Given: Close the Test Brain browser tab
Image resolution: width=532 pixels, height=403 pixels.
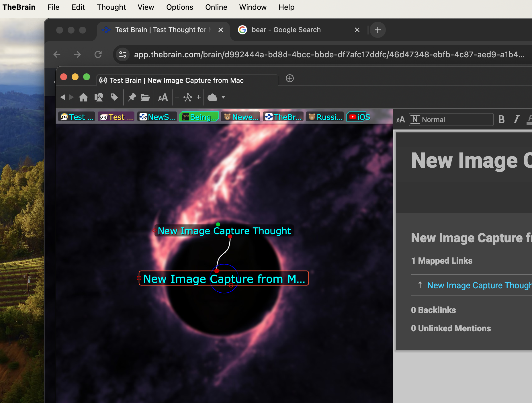Looking at the screenshot, I should [x=221, y=30].
